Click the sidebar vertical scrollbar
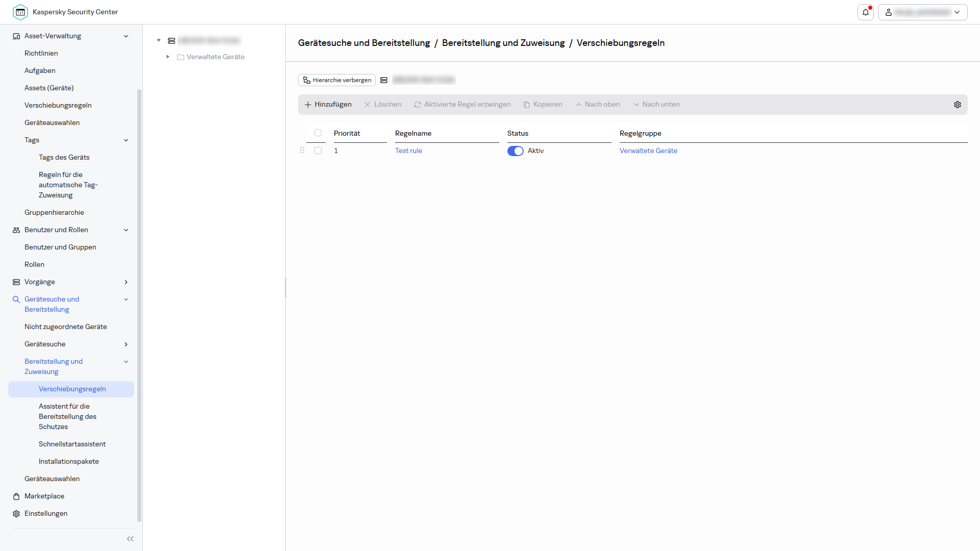Image resolution: width=980 pixels, height=551 pixels. [x=139, y=306]
